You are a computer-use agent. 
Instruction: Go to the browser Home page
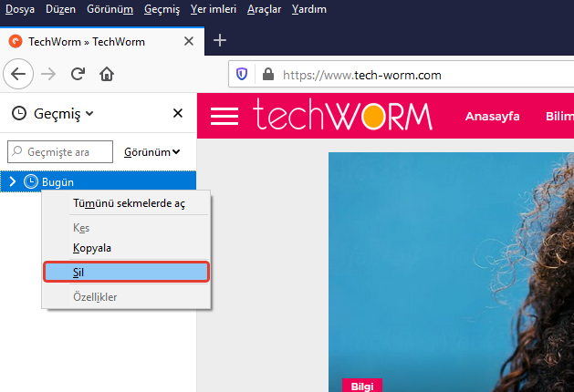pos(107,75)
